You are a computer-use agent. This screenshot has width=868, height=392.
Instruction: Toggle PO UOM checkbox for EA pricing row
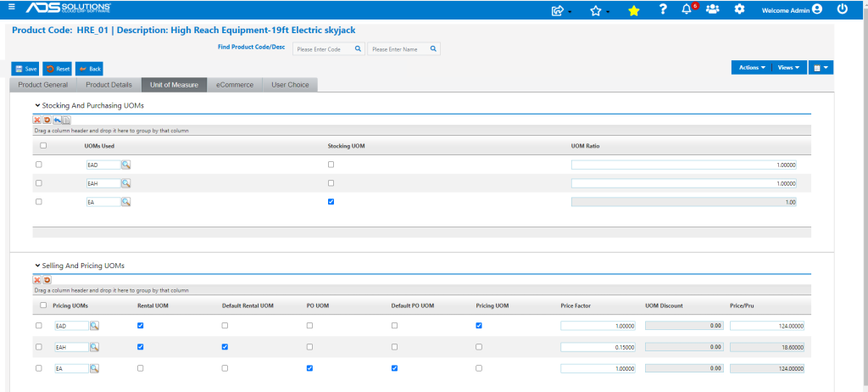309,367
